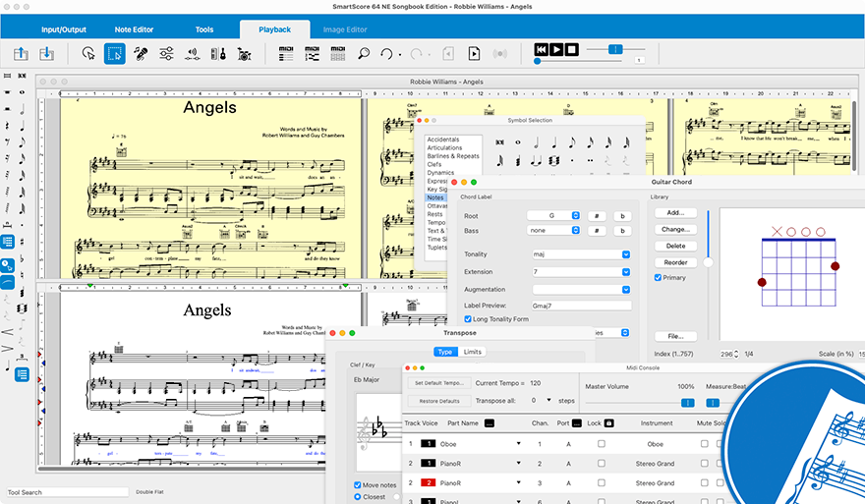Switch to the Note Editor tab
The image size is (865, 504).
[134, 29]
